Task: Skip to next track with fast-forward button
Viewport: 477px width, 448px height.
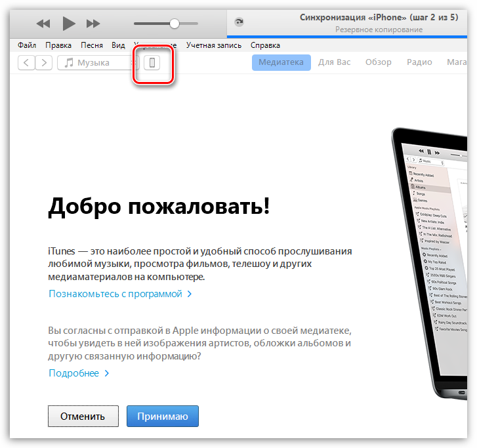Action: [x=93, y=24]
